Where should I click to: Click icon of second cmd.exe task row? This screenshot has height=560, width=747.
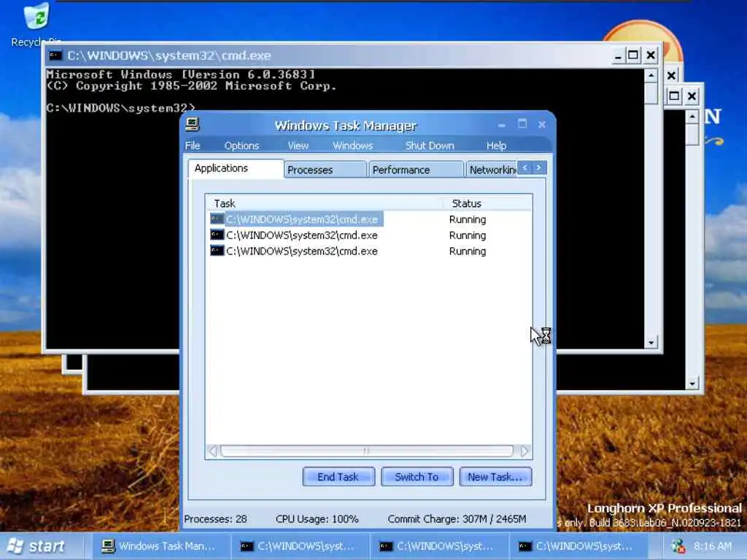pyautogui.click(x=217, y=235)
